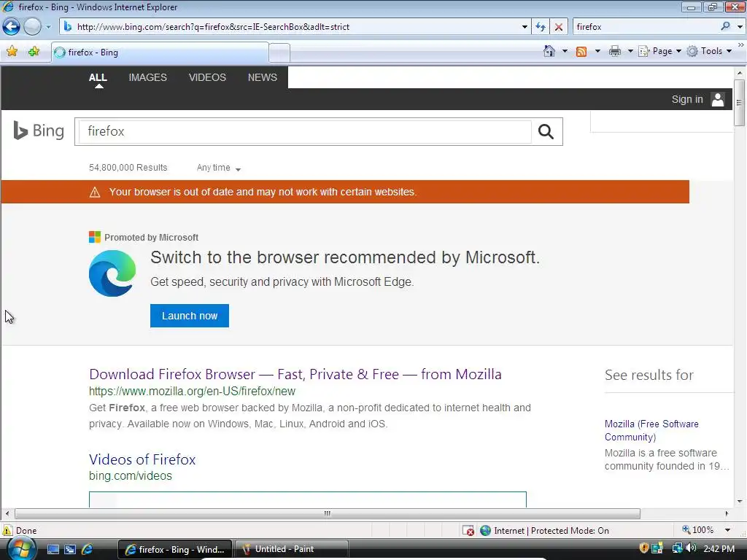This screenshot has height=560, width=747.
Task: Click Add to Favorites icon
Action: click(34, 52)
